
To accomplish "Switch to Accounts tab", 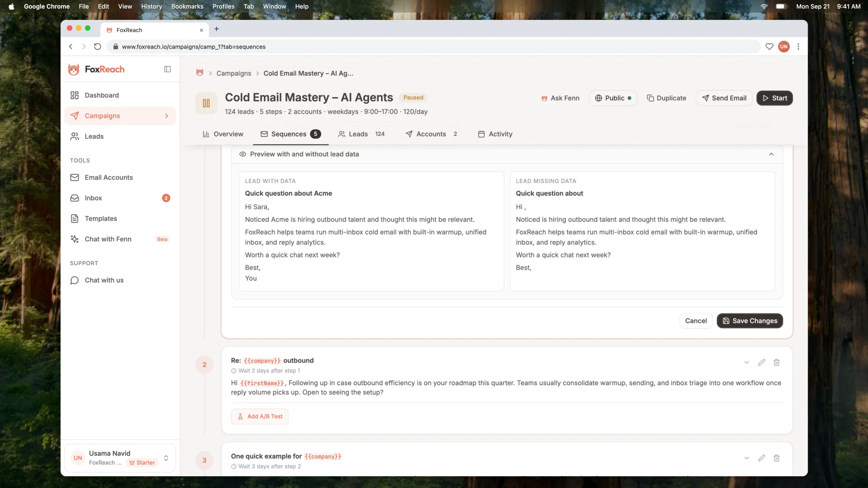I will click(431, 134).
